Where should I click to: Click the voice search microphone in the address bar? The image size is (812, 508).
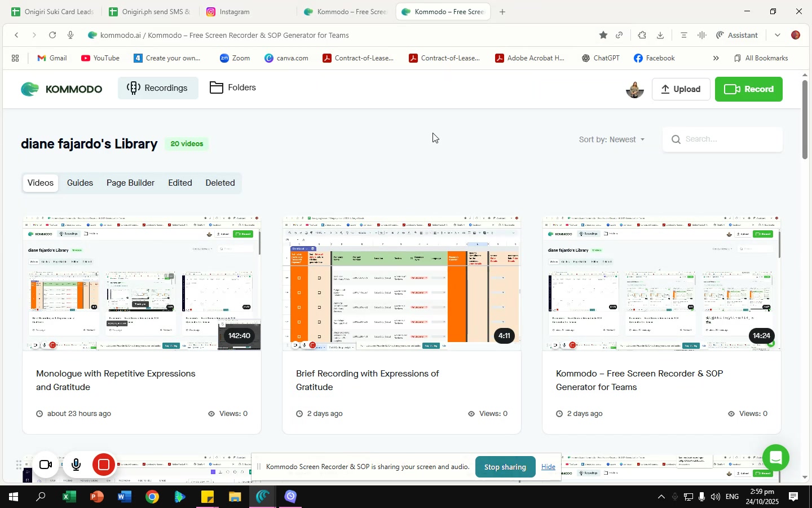(70, 35)
